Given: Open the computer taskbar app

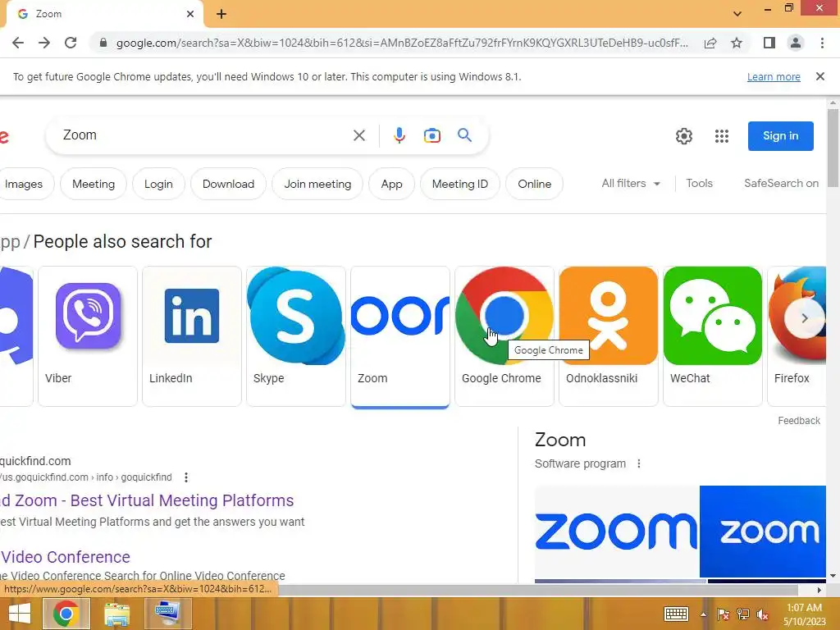Looking at the screenshot, I should click(x=167, y=614).
